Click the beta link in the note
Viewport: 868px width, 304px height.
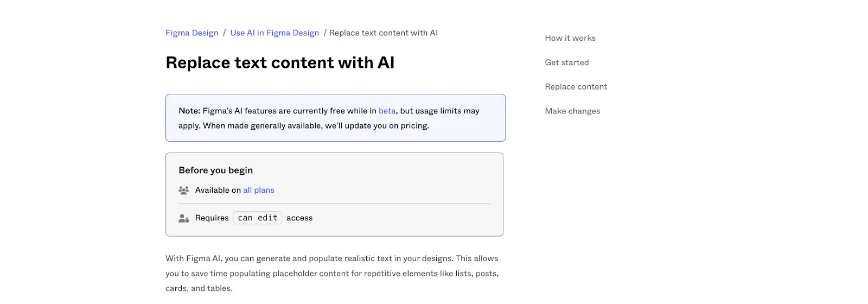point(387,111)
